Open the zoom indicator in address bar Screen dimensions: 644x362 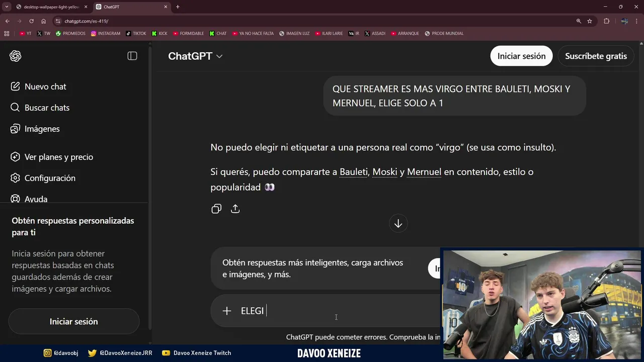579,21
